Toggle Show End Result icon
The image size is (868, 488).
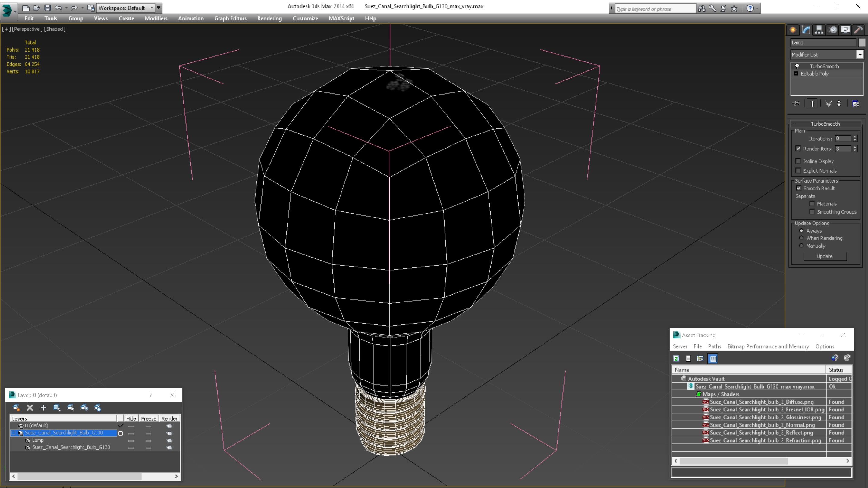click(813, 103)
